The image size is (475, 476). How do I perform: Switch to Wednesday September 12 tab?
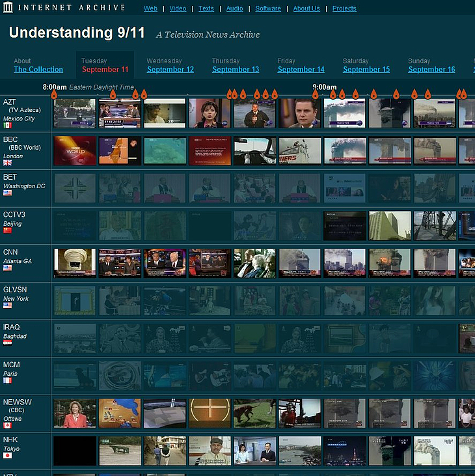tap(170, 69)
